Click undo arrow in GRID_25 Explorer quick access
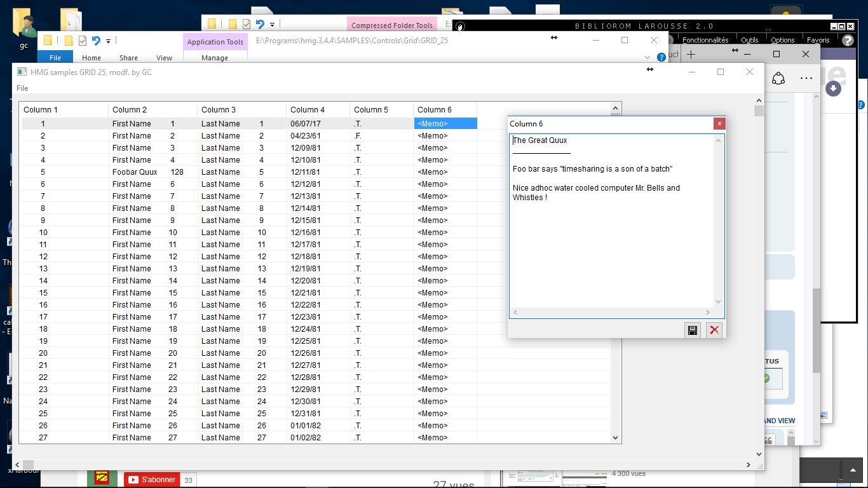Viewport: 868px width, 488px height. 96,41
